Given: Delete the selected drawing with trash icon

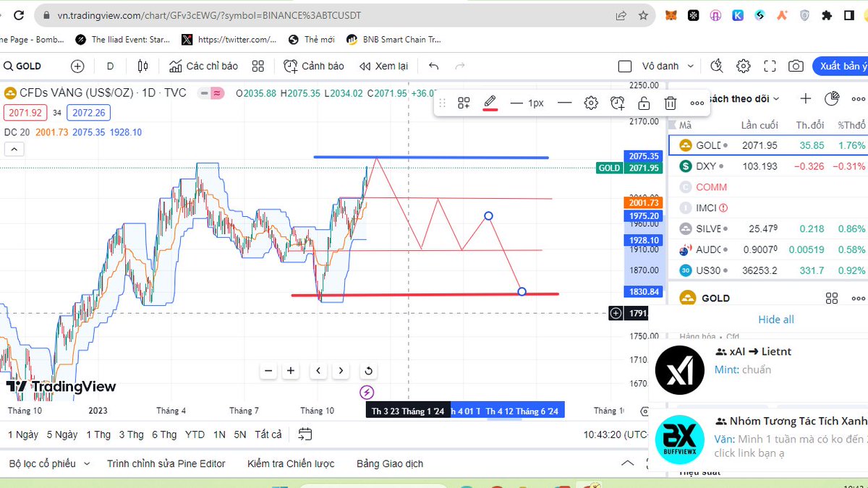Looking at the screenshot, I should [671, 103].
